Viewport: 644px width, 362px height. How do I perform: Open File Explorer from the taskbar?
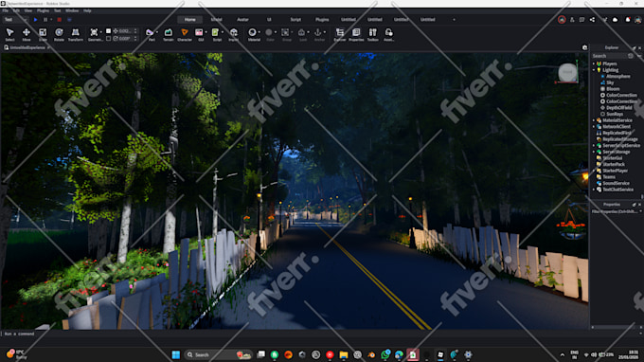click(344, 354)
